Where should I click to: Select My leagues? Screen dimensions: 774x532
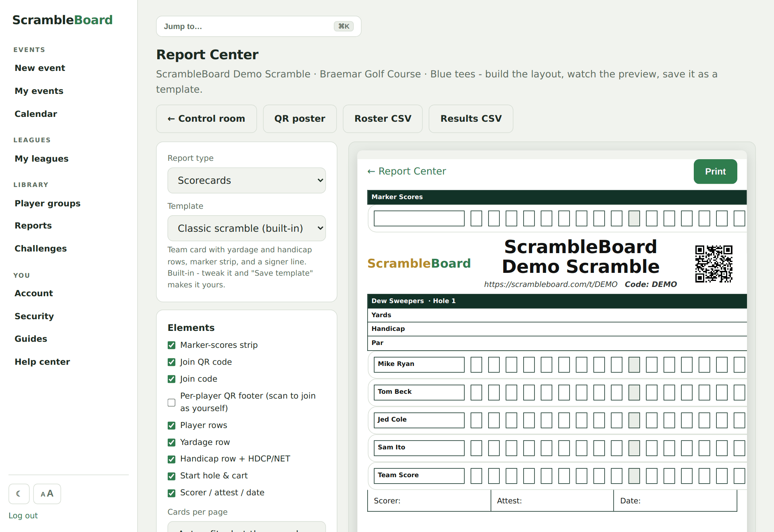[42, 159]
